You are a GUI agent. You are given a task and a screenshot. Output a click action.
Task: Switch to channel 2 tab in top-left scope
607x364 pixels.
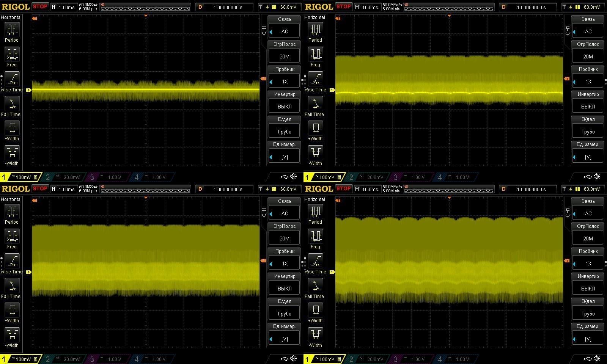pyautogui.click(x=64, y=177)
